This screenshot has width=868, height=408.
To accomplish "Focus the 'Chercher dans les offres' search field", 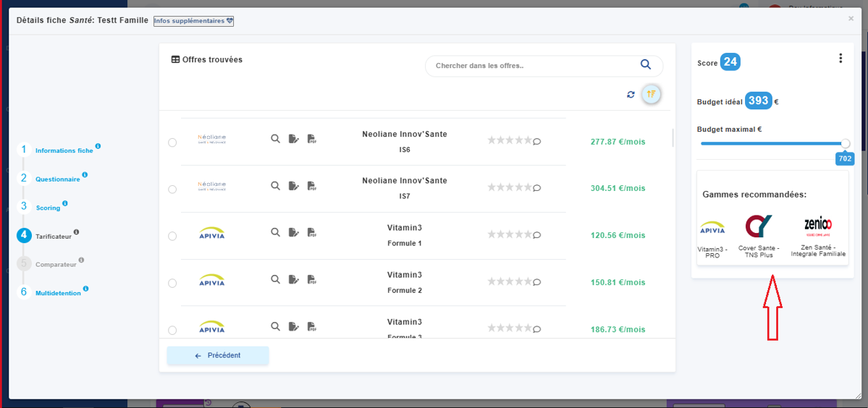I will (532, 66).
